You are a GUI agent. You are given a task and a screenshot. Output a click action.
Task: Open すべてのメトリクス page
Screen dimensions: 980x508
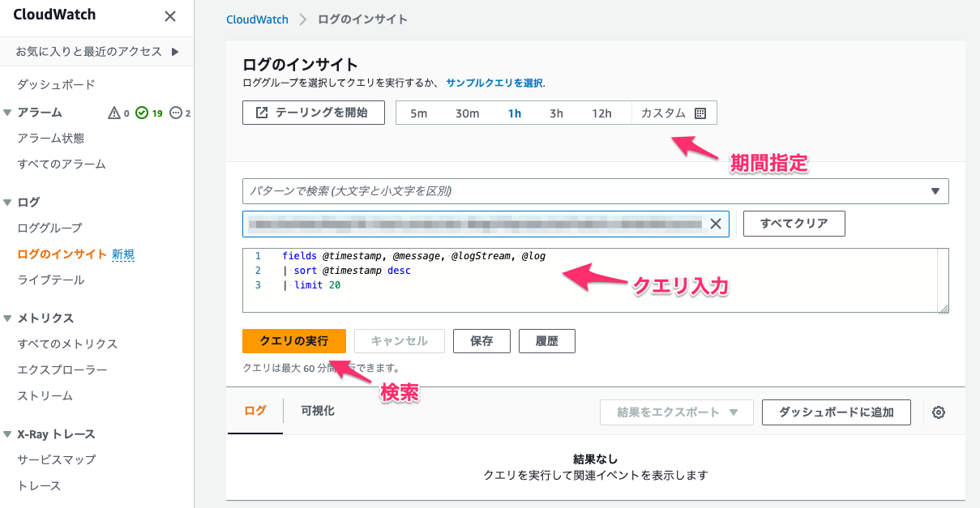point(67,344)
